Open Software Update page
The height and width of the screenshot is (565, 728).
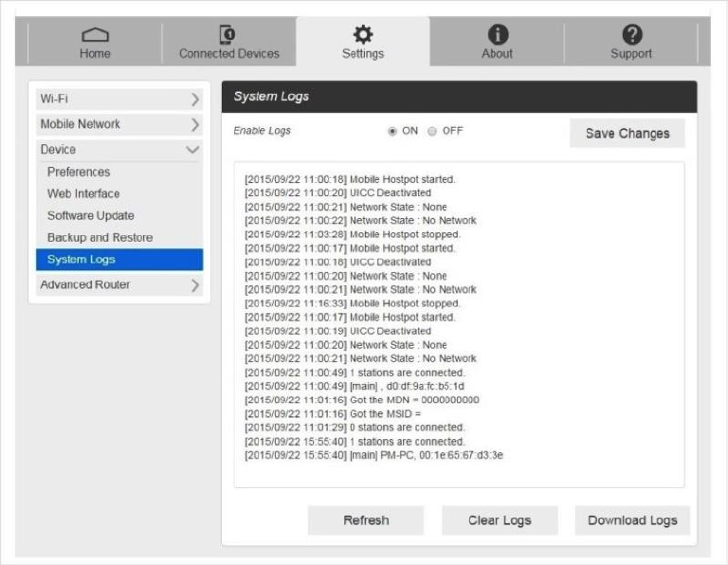click(x=91, y=216)
